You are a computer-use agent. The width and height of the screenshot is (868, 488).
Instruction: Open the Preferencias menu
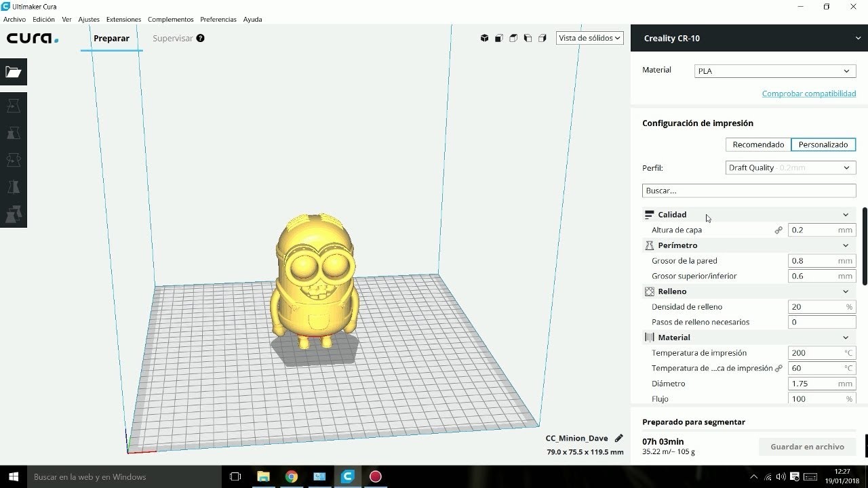(x=218, y=20)
